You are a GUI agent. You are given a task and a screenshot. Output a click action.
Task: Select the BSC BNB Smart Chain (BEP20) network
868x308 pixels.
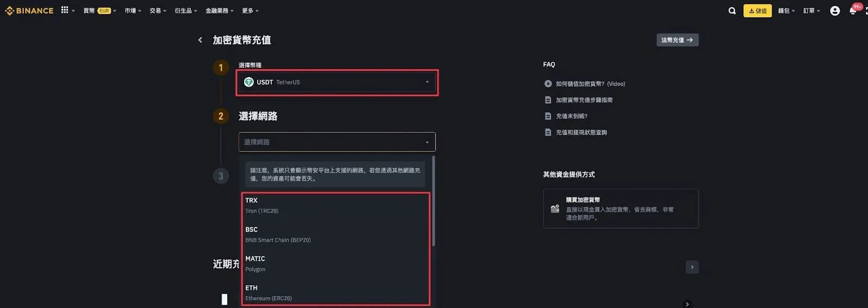click(x=336, y=235)
